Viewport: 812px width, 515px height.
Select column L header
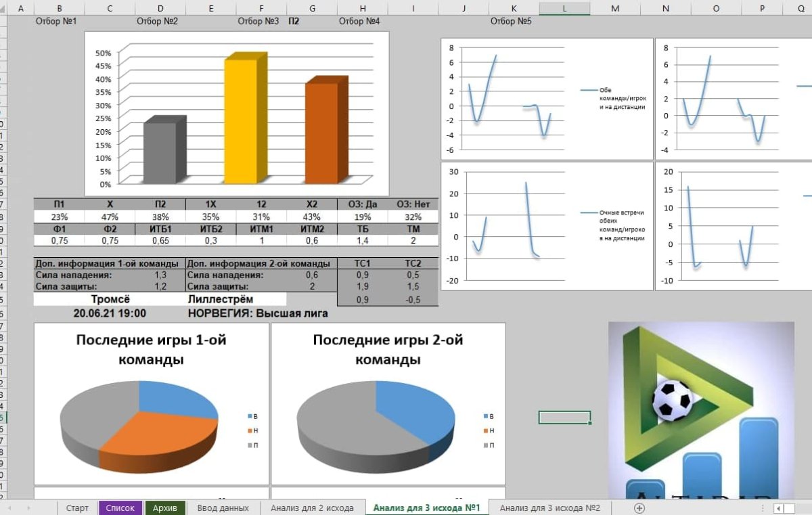coord(564,8)
